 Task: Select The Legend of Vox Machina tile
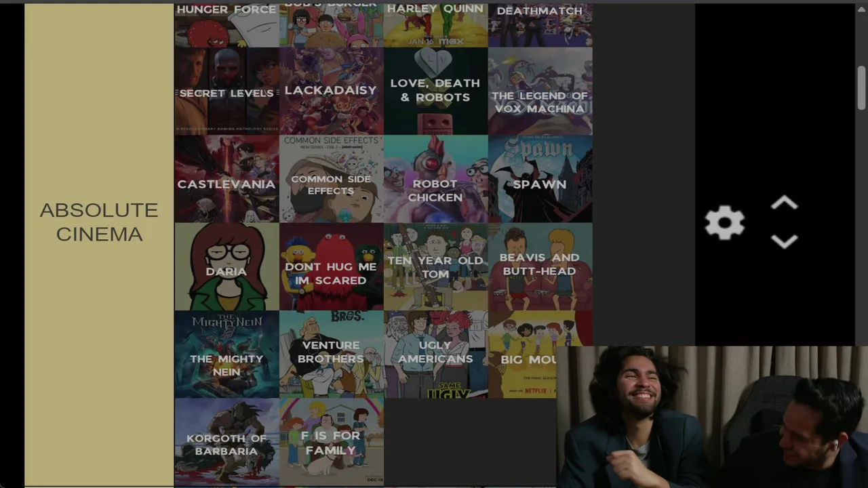pos(540,91)
